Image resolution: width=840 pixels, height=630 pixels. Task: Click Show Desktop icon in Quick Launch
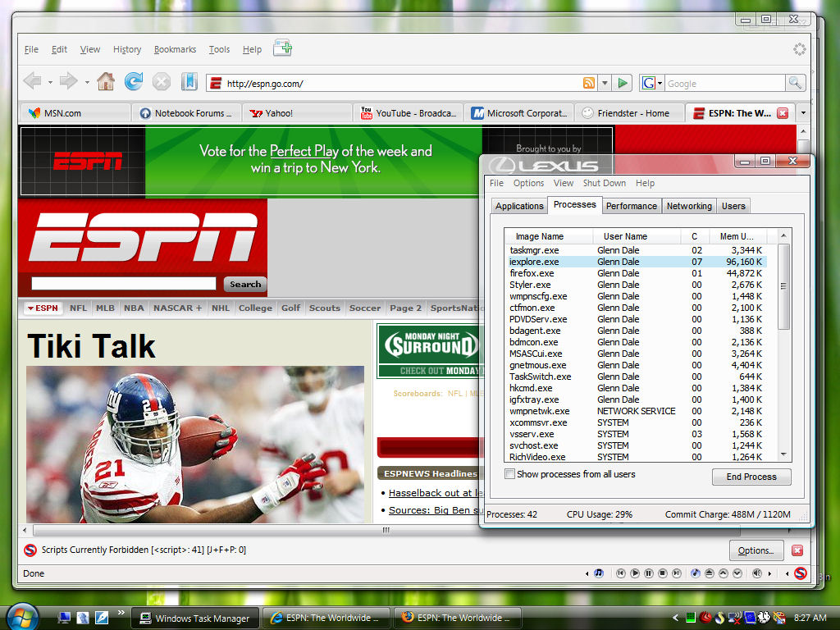point(64,618)
